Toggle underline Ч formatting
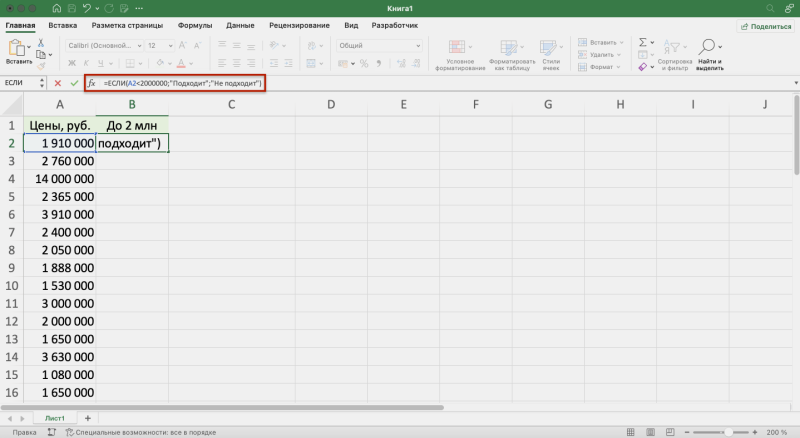The image size is (800, 438). point(101,63)
